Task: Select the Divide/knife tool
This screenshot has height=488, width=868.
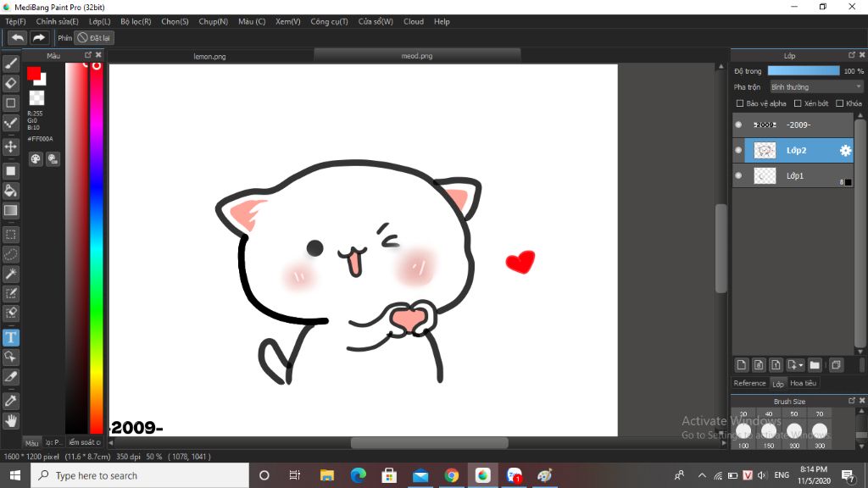Action: pos(10,377)
